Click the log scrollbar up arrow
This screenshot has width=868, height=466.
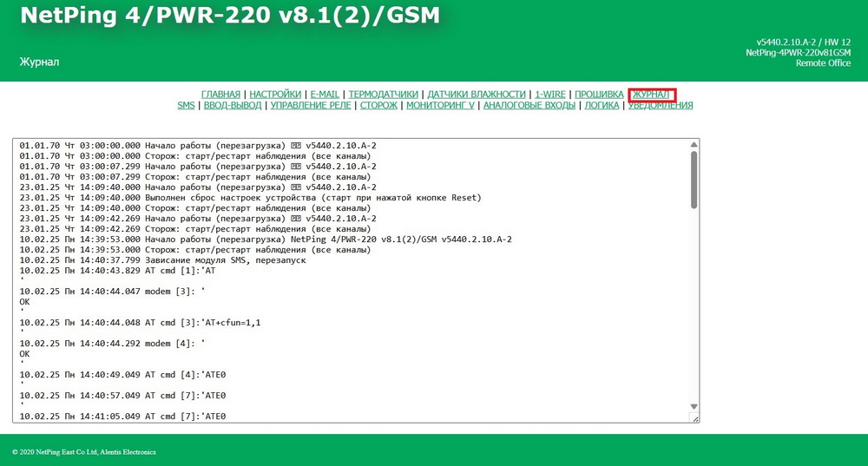pos(694,145)
